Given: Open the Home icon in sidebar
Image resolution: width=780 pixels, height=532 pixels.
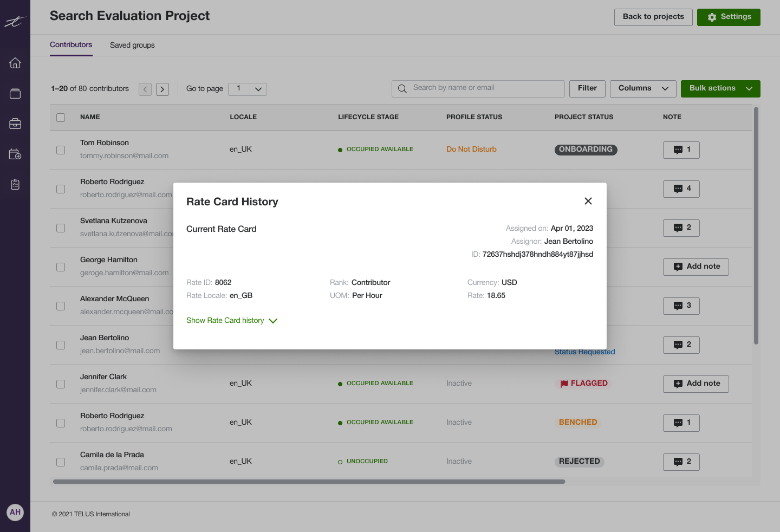Looking at the screenshot, I should click(15, 63).
